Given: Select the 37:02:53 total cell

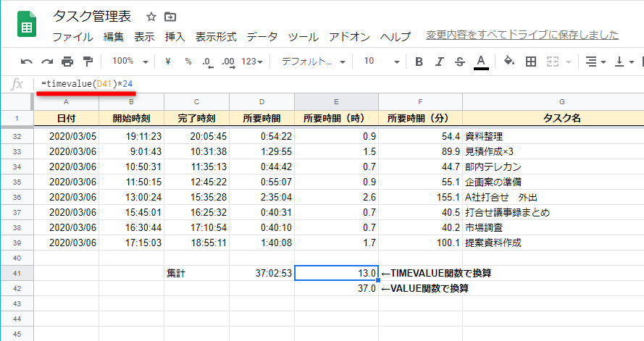Looking at the screenshot, I should [x=262, y=273].
